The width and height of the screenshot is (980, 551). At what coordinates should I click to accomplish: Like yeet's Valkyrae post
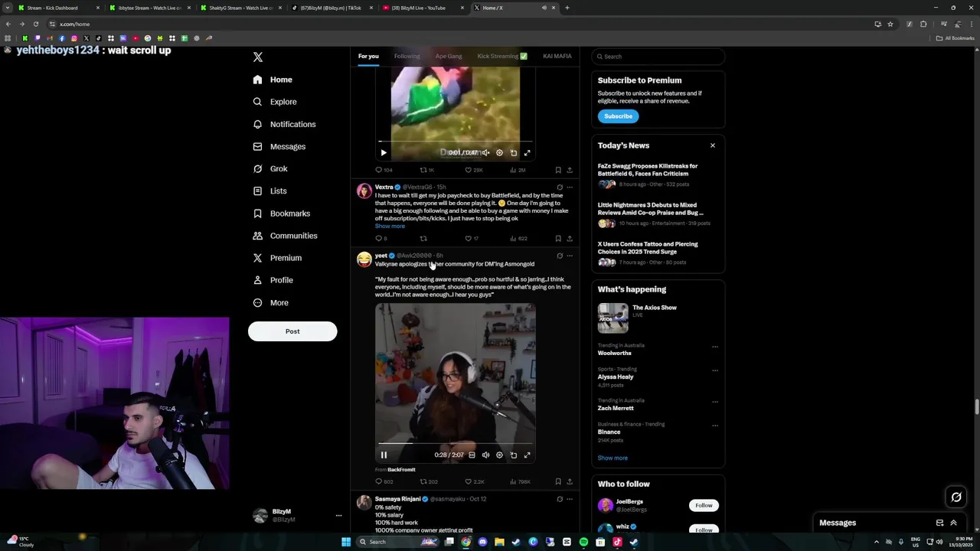coord(475,481)
